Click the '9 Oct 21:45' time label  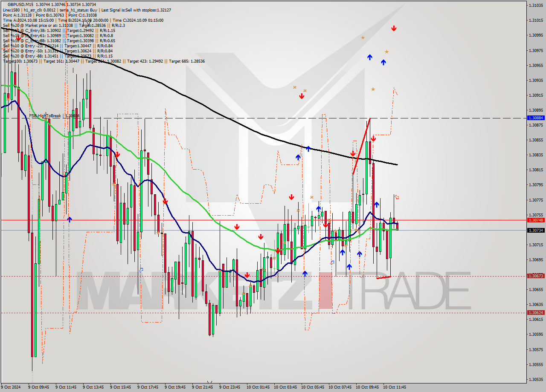(202, 387)
